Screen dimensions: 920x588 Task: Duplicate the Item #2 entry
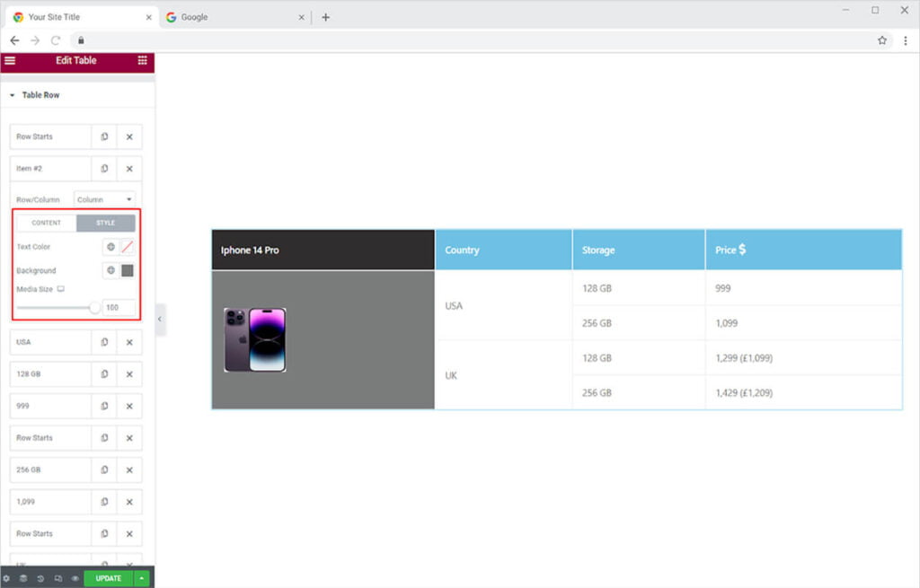coord(104,169)
